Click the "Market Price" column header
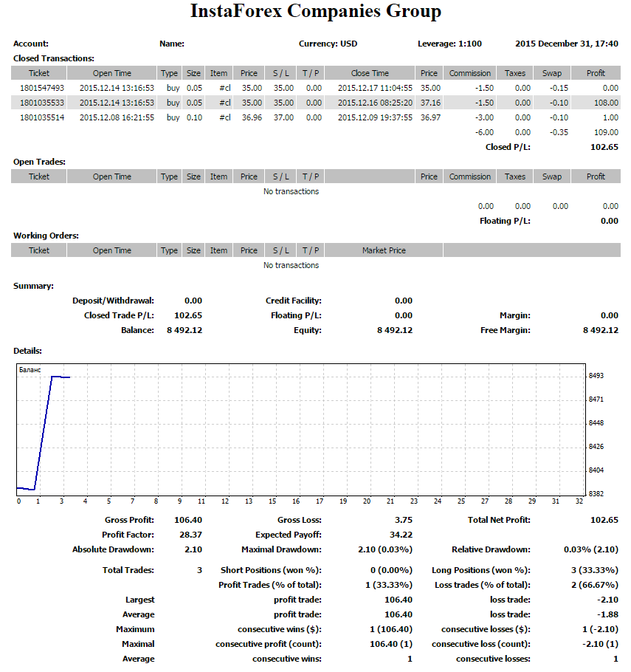Image resolution: width=631 pixels, height=672 pixels. pos(384,250)
